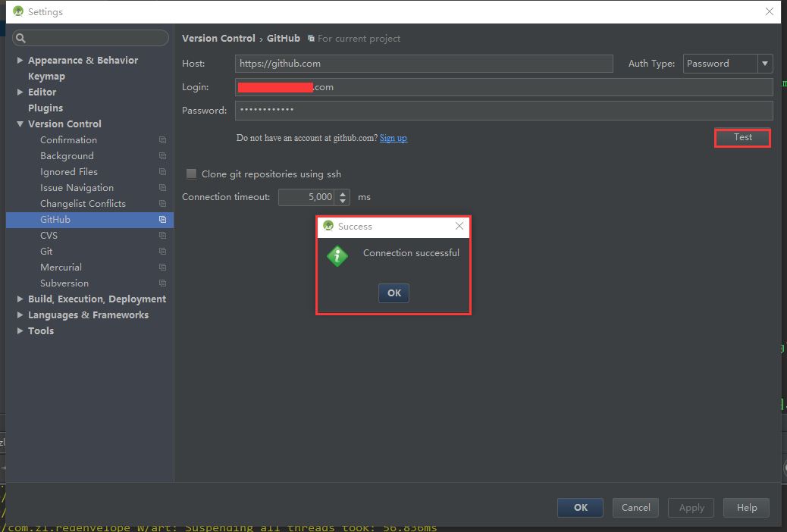
Task: Expand Languages & Frameworks section
Action: (20, 315)
